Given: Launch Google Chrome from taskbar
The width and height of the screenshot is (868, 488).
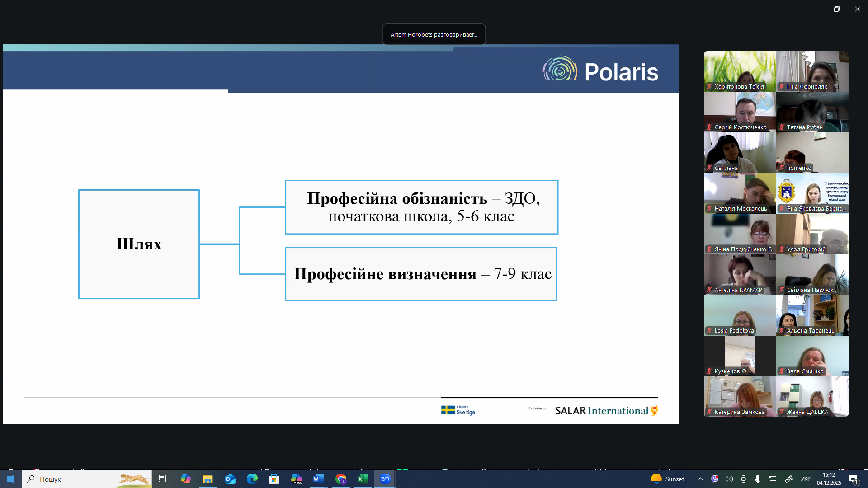Looking at the screenshot, I should coord(341,479).
